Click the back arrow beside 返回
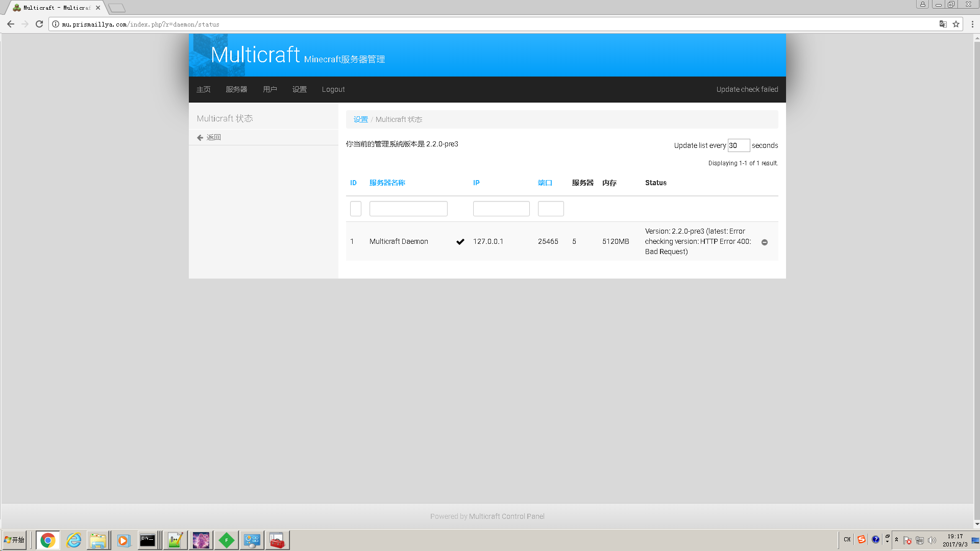Viewport: 980px width, 551px height. coord(200,138)
